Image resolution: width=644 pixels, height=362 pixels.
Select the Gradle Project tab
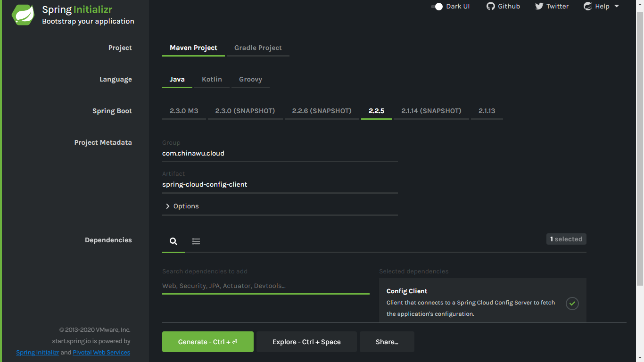[258, 48]
